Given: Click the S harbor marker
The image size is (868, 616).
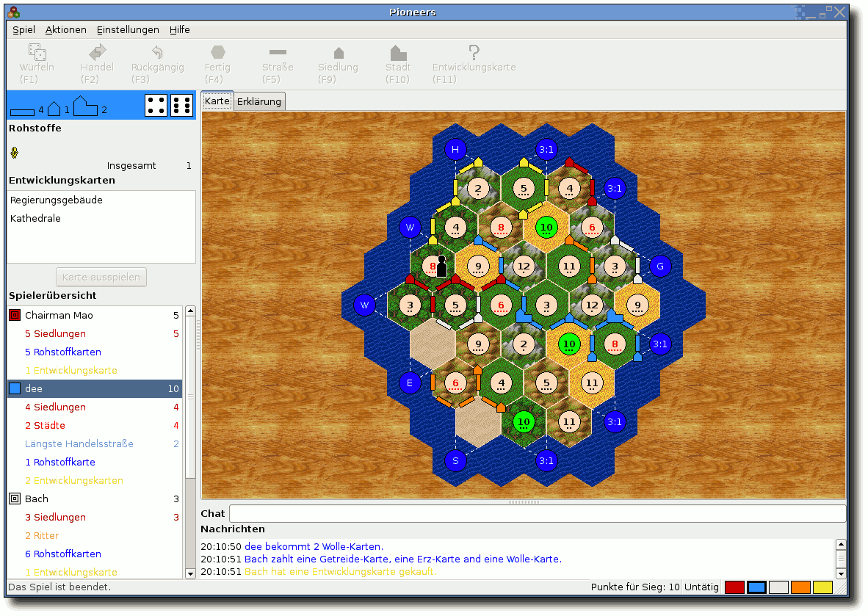Looking at the screenshot, I should (x=455, y=460).
